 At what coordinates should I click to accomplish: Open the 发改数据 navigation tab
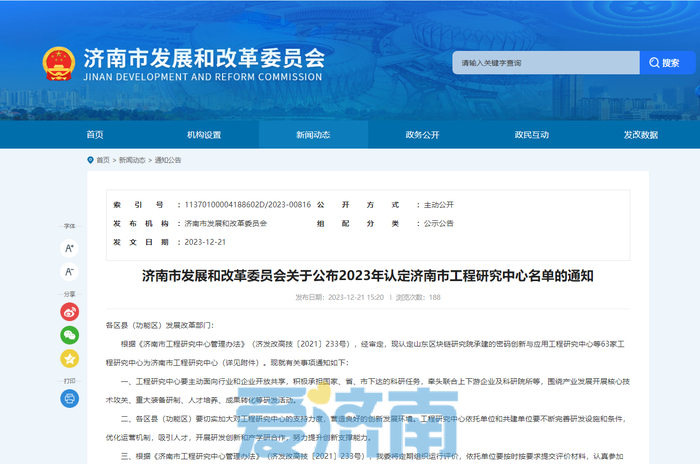tap(641, 134)
